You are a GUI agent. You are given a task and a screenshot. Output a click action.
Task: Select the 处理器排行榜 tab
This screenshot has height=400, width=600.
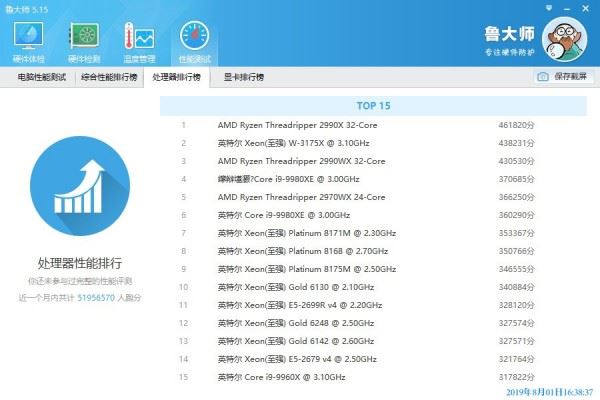(176, 77)
